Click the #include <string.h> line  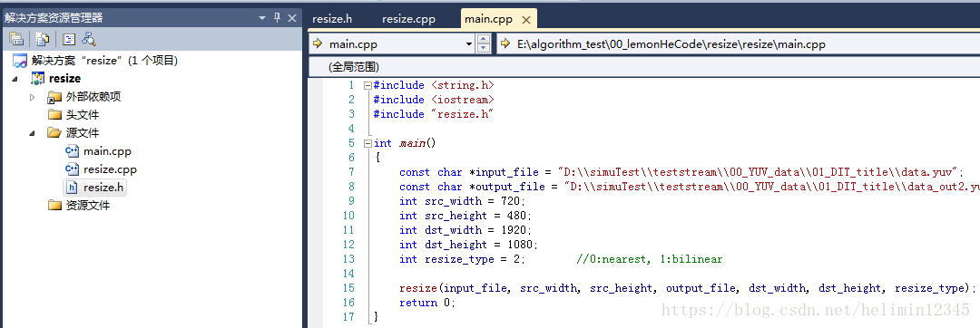tap(434, 85)
